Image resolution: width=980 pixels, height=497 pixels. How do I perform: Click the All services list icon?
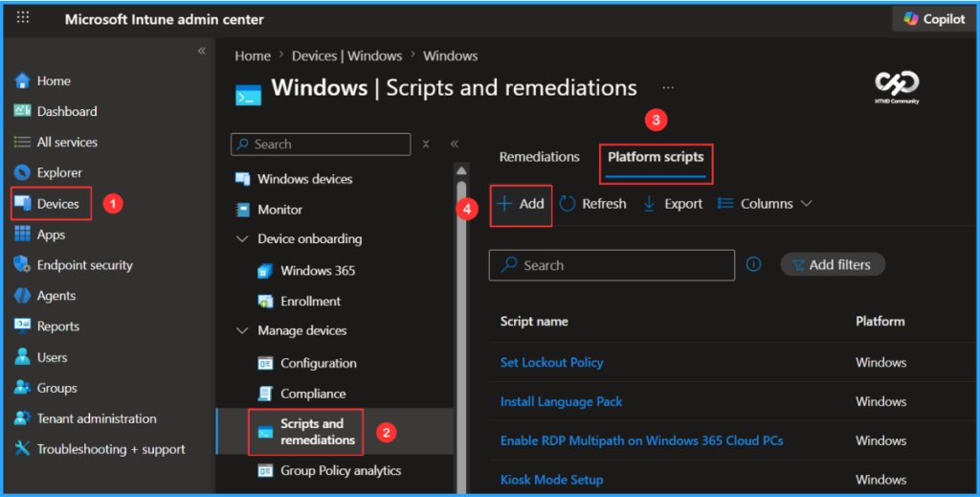(23, 142)
